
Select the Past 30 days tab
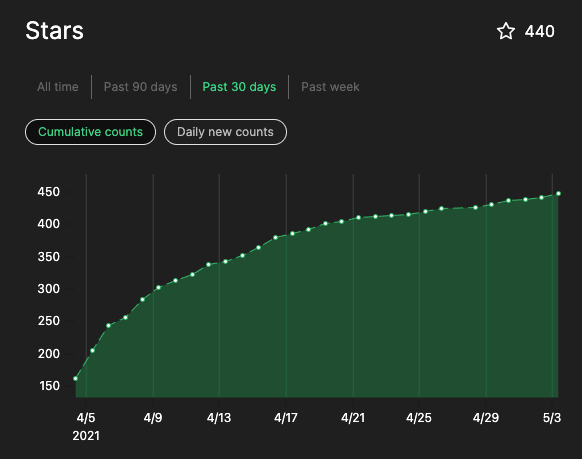click(239, 87)
